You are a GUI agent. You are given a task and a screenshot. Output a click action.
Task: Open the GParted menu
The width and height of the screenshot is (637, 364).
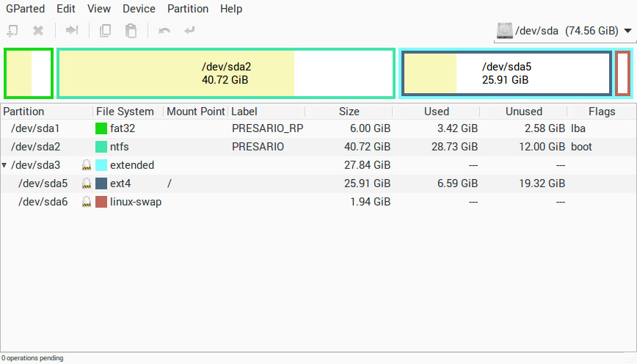pos(25,9)
